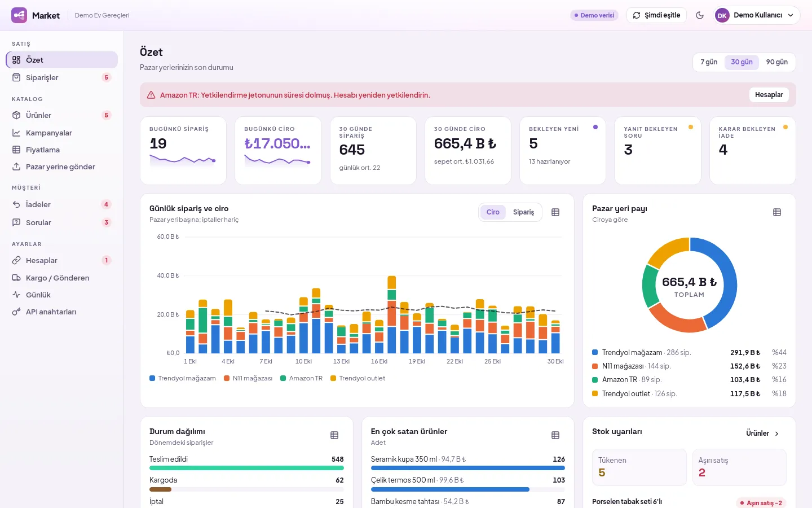Click the Aşırı satış stock card
Screen dimensions: 812x508
[739, 467]
